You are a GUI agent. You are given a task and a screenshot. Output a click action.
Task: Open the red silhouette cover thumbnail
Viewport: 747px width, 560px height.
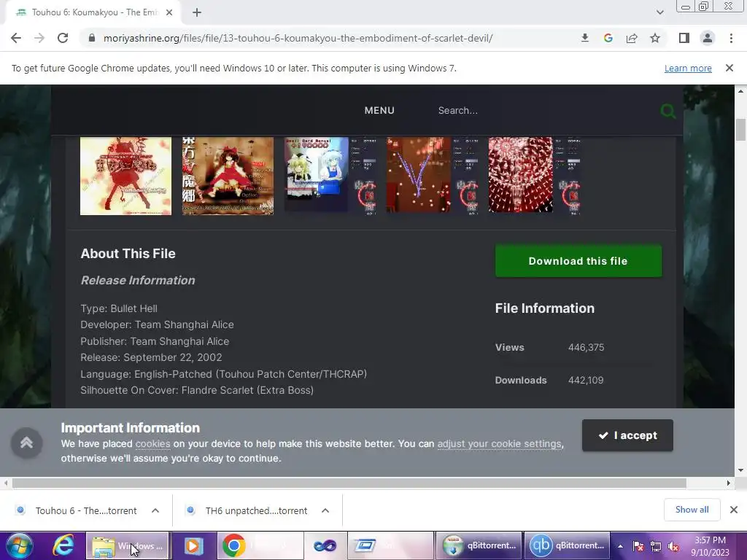point(125,176)
